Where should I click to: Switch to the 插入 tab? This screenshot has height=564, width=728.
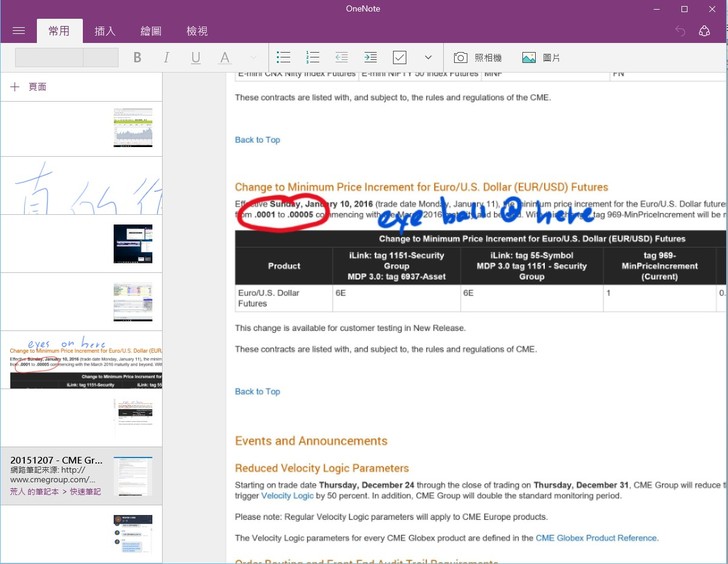tap(105, 31)
